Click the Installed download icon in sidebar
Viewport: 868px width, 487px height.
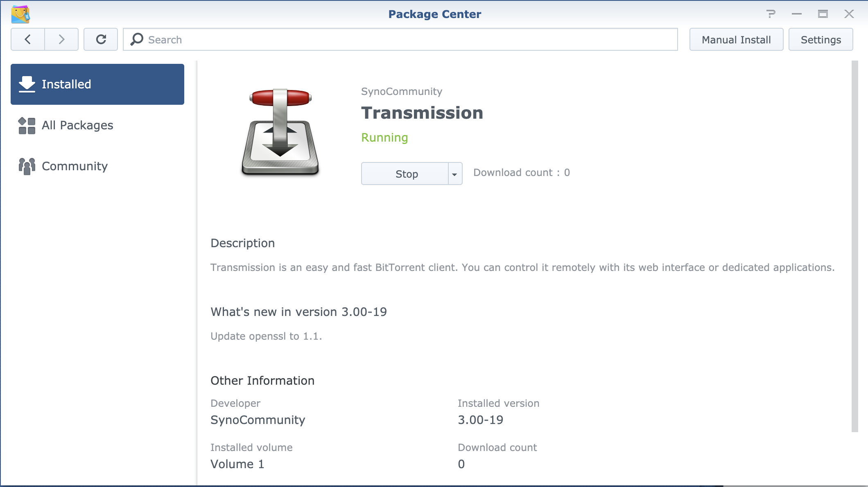pos(27,84)
